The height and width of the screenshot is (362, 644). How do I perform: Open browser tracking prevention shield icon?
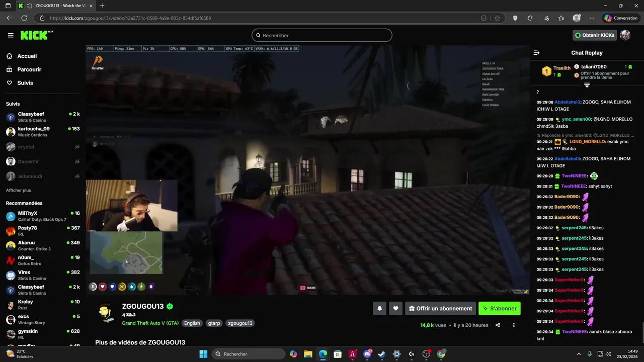515,18
